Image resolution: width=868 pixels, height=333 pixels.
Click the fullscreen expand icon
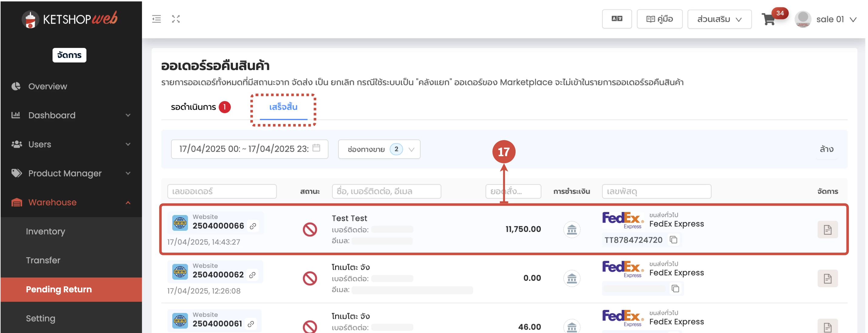176,19
